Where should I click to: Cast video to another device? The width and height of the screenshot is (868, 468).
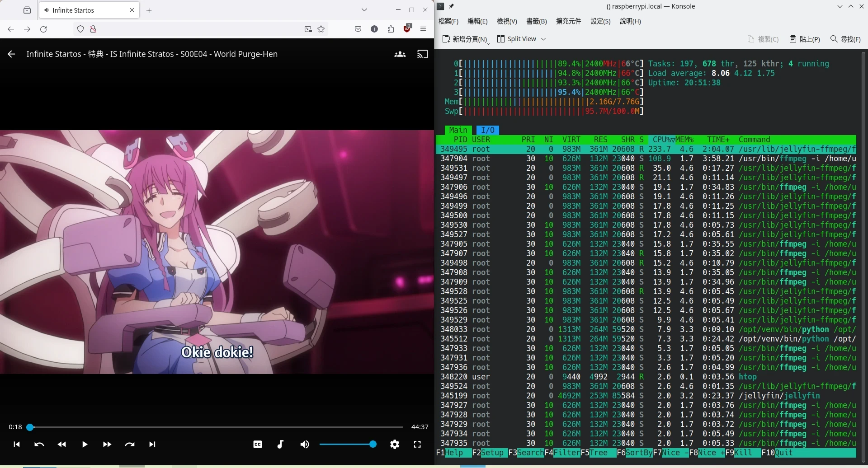click(x=422, y=54)
